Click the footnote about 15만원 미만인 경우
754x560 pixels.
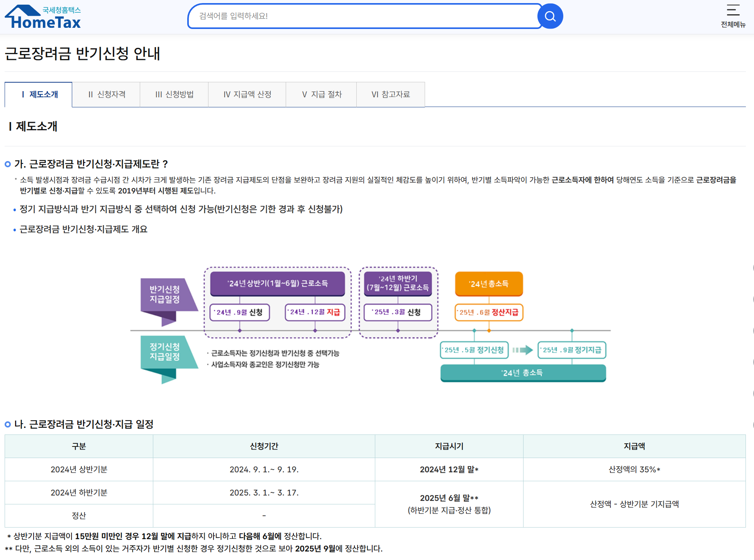(x=164, y=536)
